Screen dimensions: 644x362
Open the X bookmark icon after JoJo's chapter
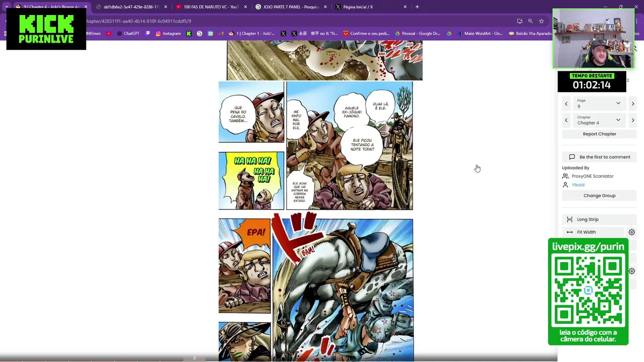coord(283,34)
